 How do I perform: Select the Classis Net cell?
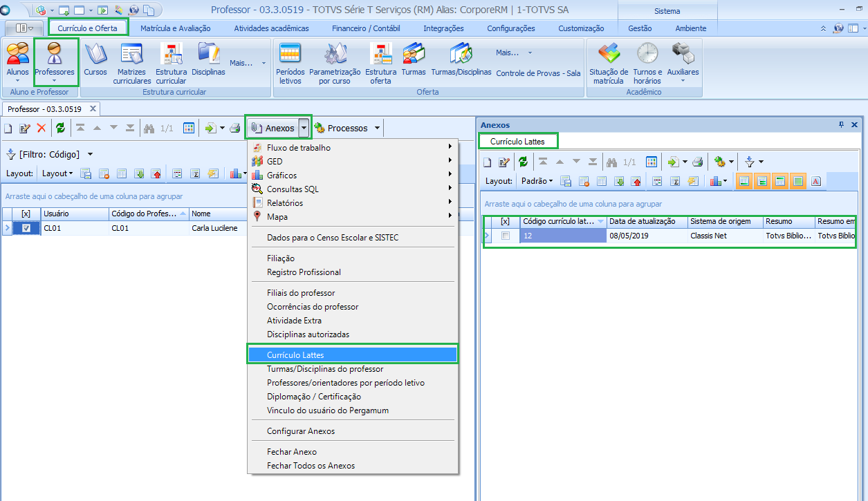point(726,236)
